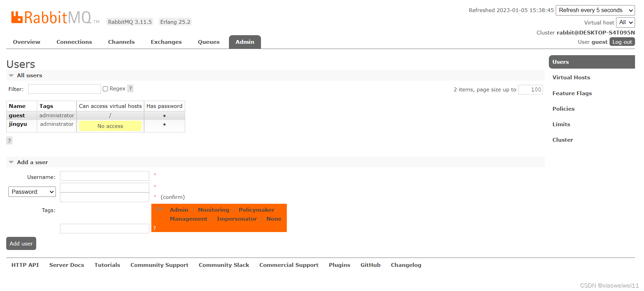
Task: Enable the Regex filter checkbox
Action: (105, 89)
